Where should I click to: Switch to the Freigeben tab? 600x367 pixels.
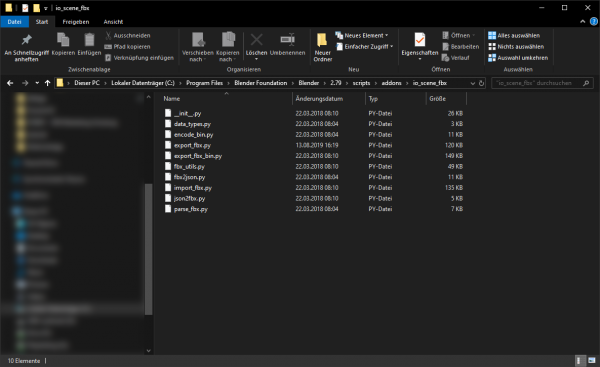point(76,22)
